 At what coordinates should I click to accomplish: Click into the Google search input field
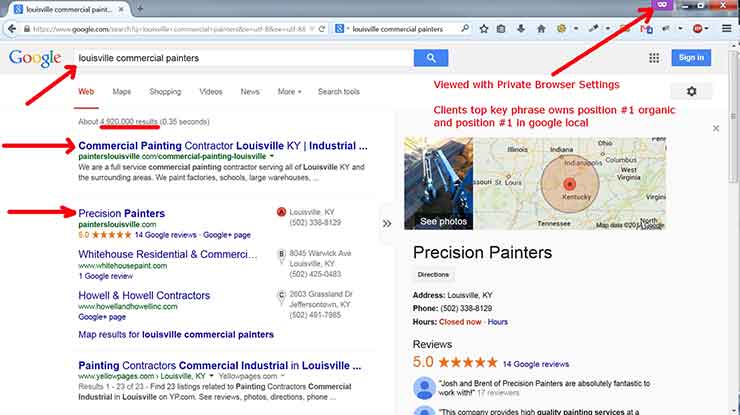click(243, 58)
